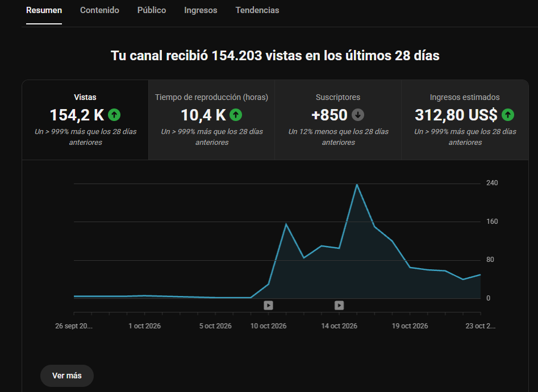Click the Ver más button
Screen dimensions: 538x392
pyautogui.click(x=67, y=376)
